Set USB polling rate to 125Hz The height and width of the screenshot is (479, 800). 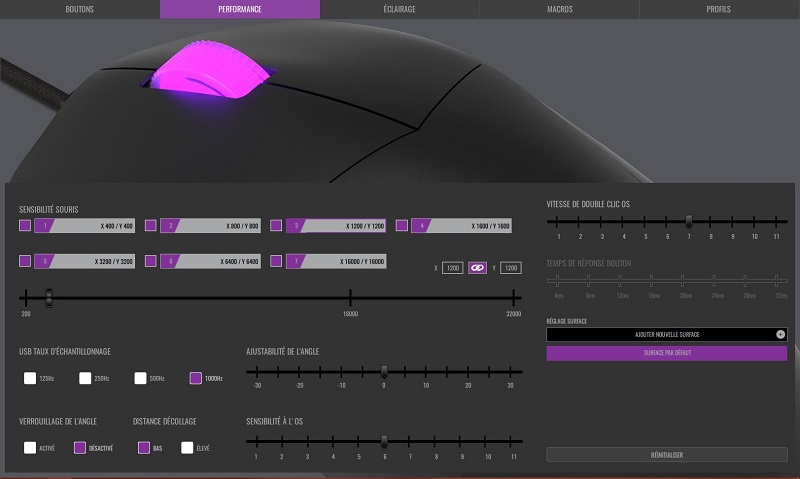30,378
